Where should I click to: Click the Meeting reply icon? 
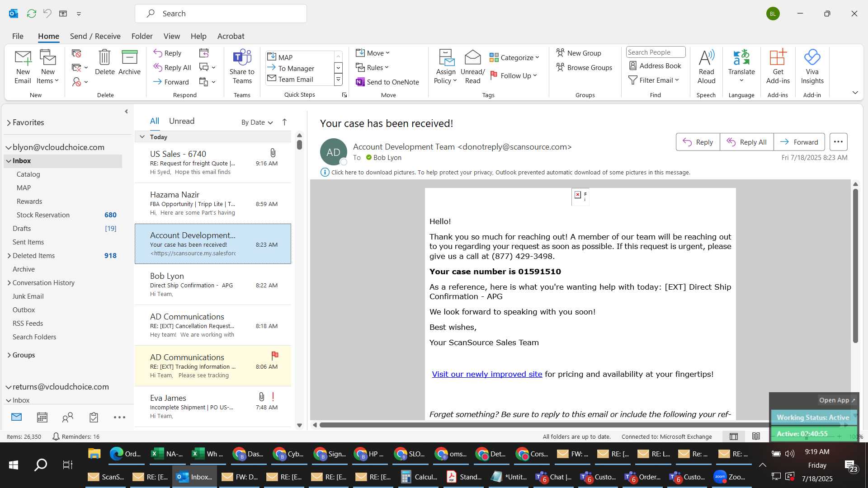204,53
